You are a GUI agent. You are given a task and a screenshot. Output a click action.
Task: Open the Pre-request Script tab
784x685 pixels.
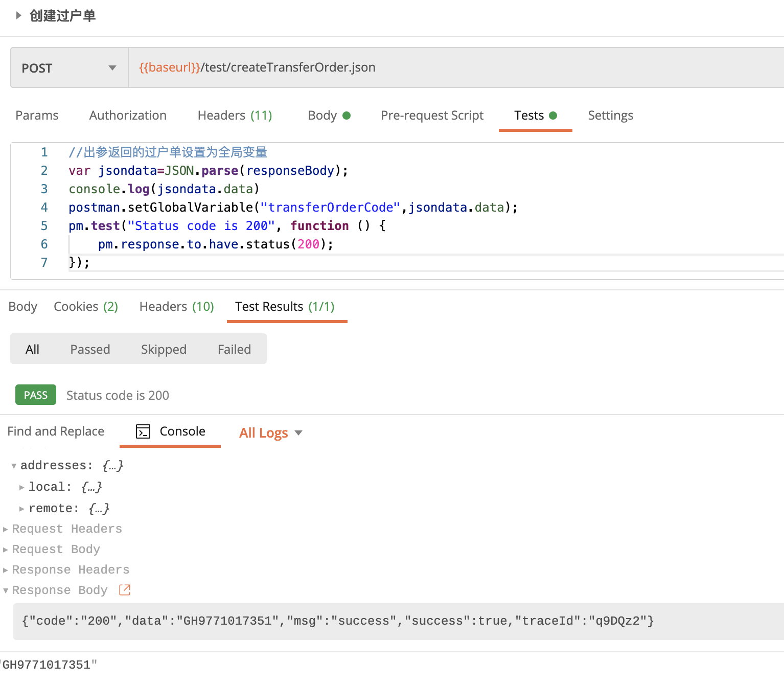click(432, 116)
